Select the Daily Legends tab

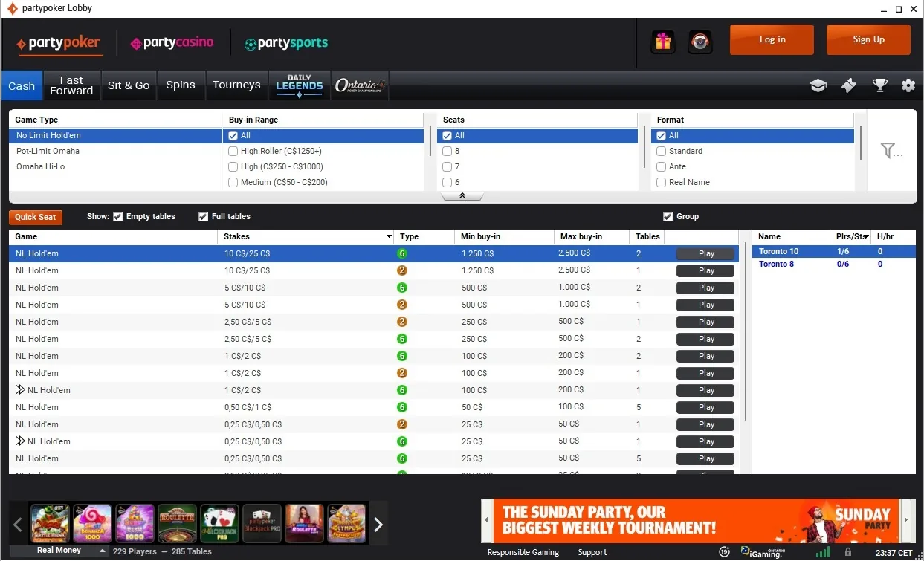(x=299, y=85)
